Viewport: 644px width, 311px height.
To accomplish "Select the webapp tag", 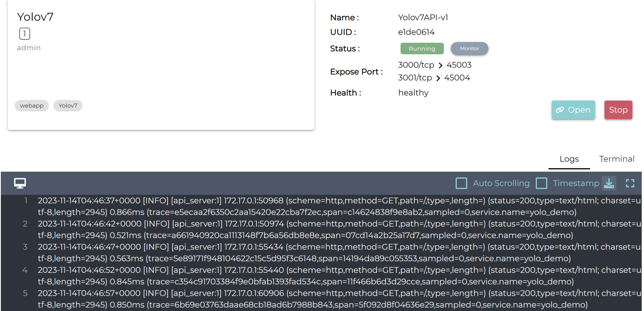I will 32,106.
